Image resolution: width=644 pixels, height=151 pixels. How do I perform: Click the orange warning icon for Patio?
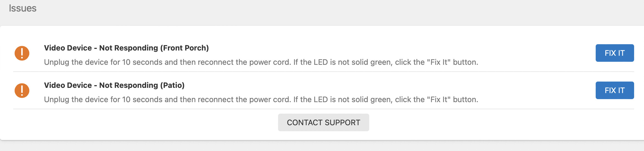click(22, 90)
